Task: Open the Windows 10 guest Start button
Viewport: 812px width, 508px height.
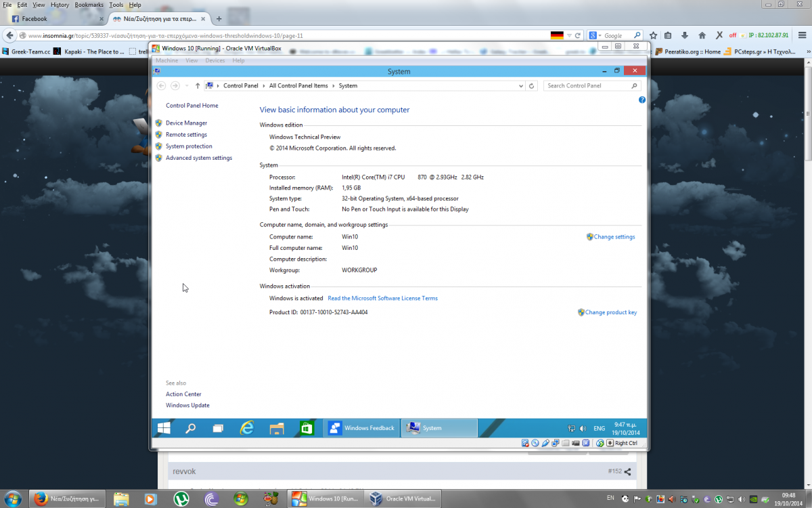Action: tap(164, 428)
